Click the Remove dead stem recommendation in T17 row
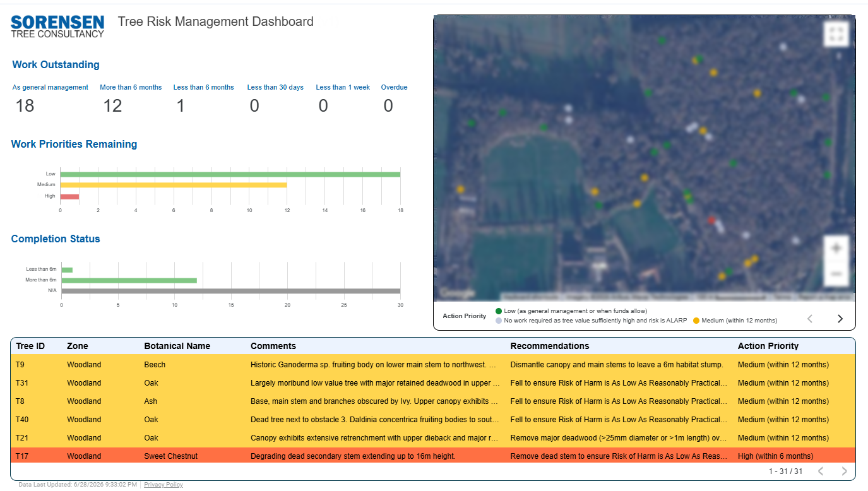868x491 pixels. [619, 456]
